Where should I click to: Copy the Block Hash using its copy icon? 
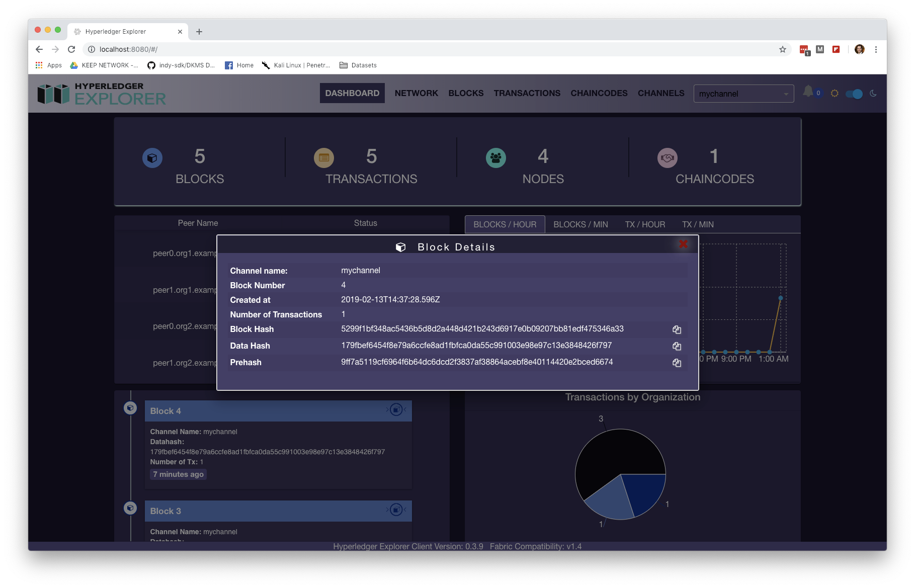point(677,329)
